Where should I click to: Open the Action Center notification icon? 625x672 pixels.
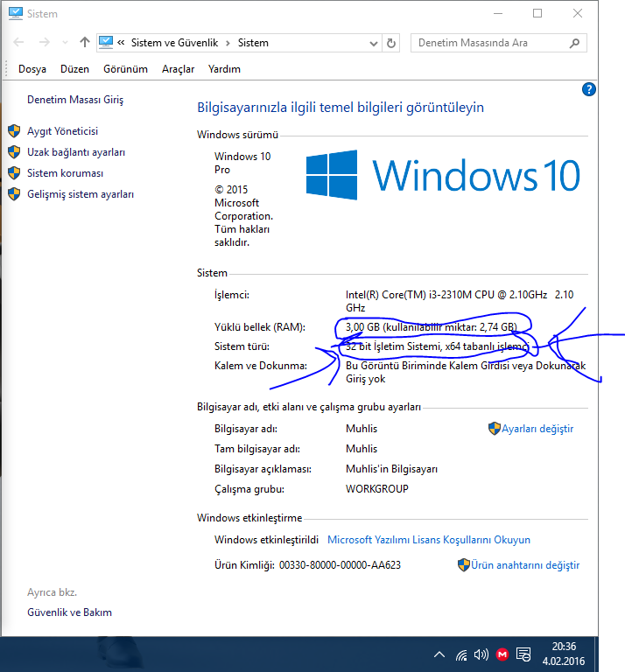(x=523, y=654)
